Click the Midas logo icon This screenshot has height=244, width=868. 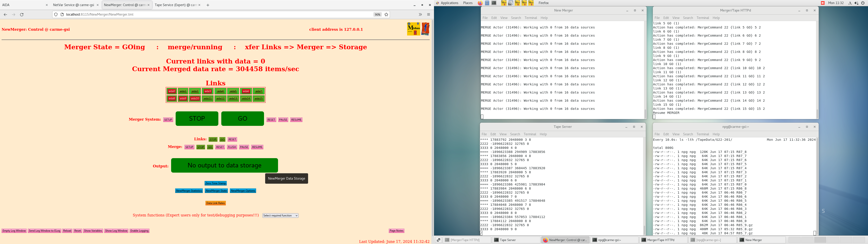tap(413, 29)
